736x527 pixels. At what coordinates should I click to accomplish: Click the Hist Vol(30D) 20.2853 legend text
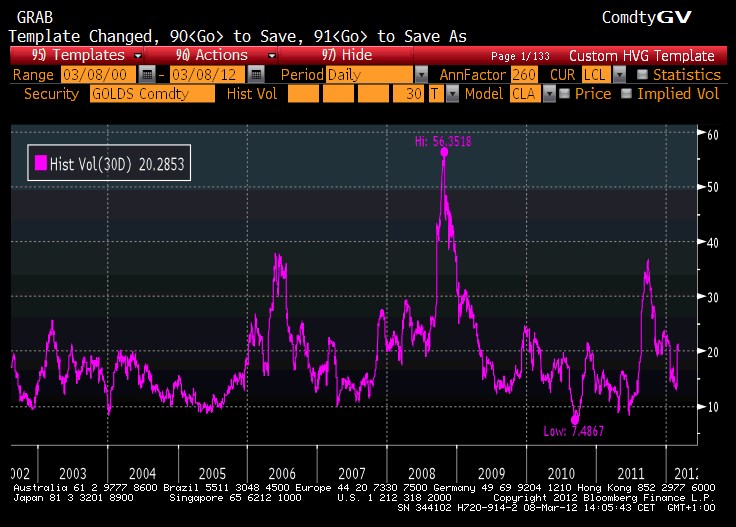tap(117, 164)
